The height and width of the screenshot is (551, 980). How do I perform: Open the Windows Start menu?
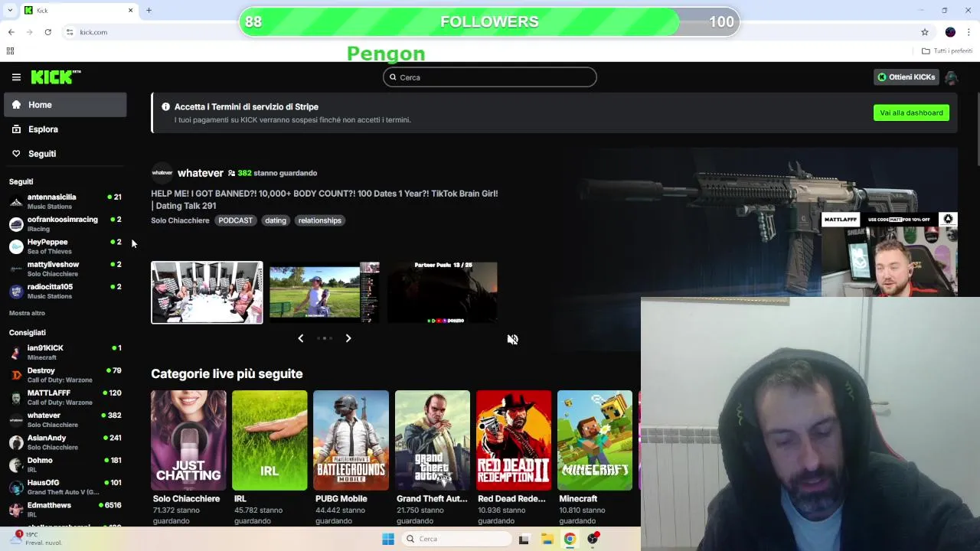point(388,539)
